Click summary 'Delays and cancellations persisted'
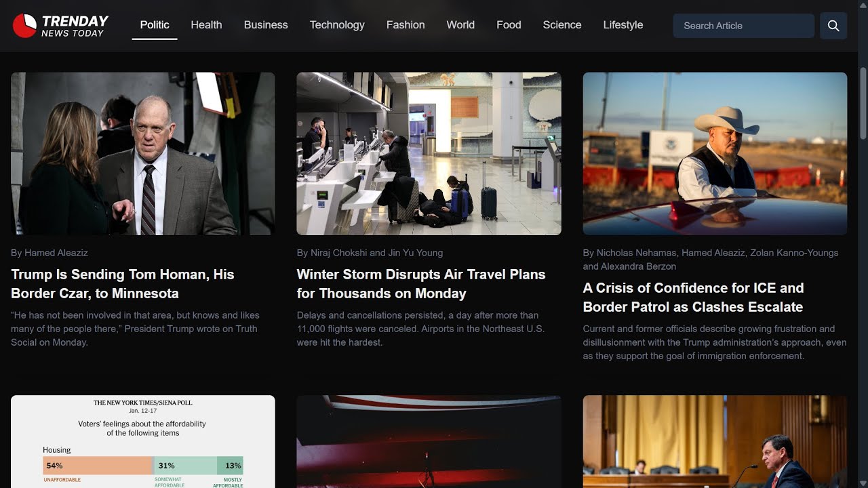The image size is (868, 488). pos(420,329)
